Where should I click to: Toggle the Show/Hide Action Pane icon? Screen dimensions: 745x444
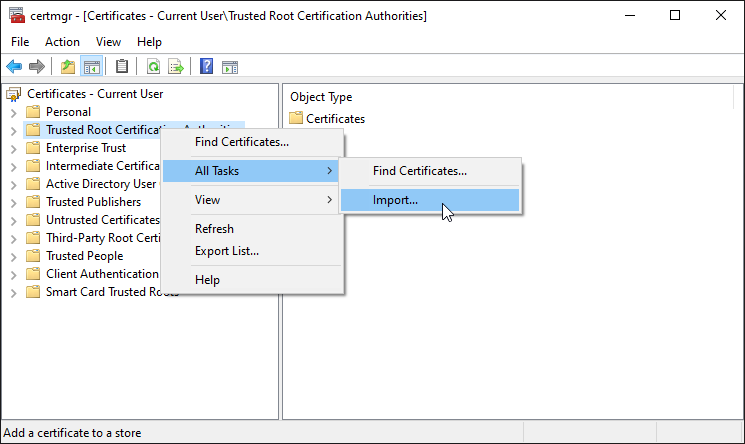230,68
